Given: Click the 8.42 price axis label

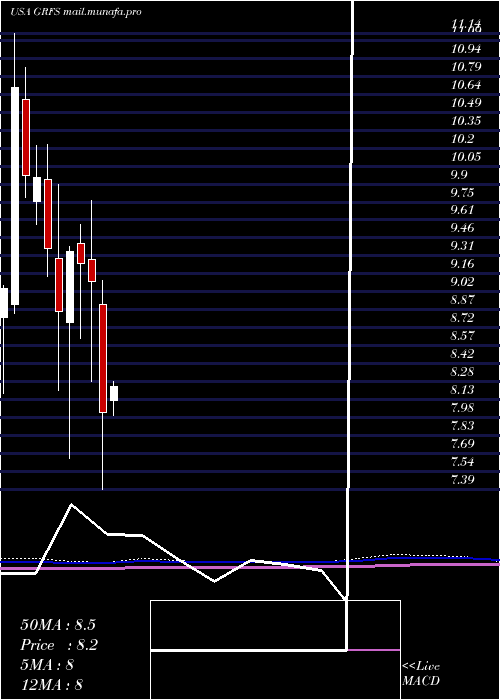Looking at the screenshot, I should point(462,354).
